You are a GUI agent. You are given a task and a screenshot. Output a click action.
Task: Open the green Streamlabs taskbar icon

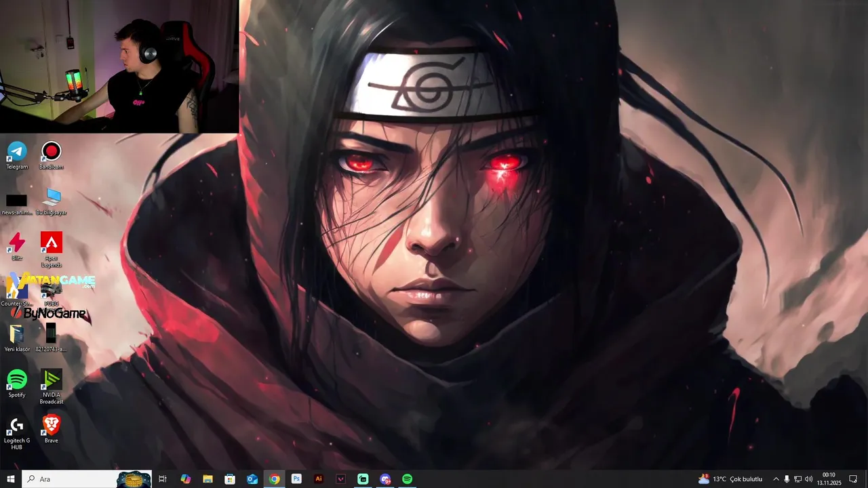coord(363,479)
